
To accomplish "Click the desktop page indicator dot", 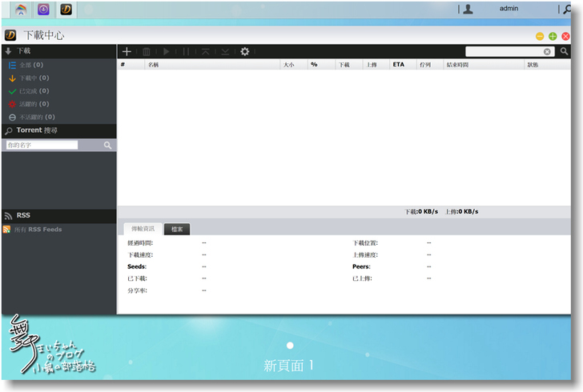I will [x=290, y=346].
